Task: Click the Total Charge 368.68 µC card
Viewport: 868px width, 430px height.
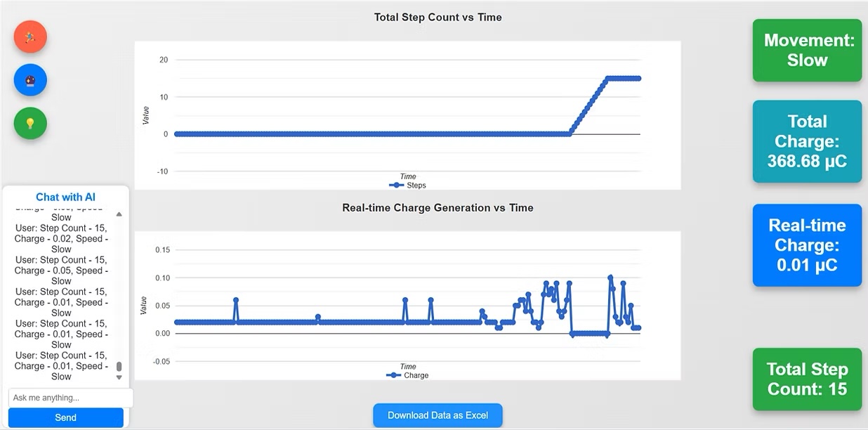Action: [807, 141]
